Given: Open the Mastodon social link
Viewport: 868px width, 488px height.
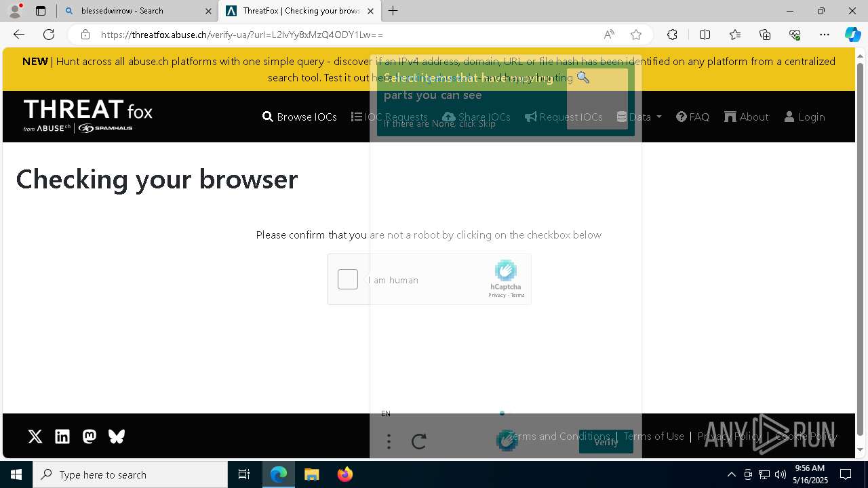Looking at the screenshot, I should (90, 436).
